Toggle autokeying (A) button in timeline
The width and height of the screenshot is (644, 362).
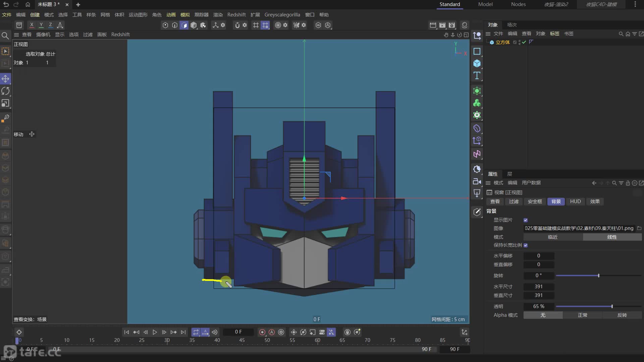(272, 332)
